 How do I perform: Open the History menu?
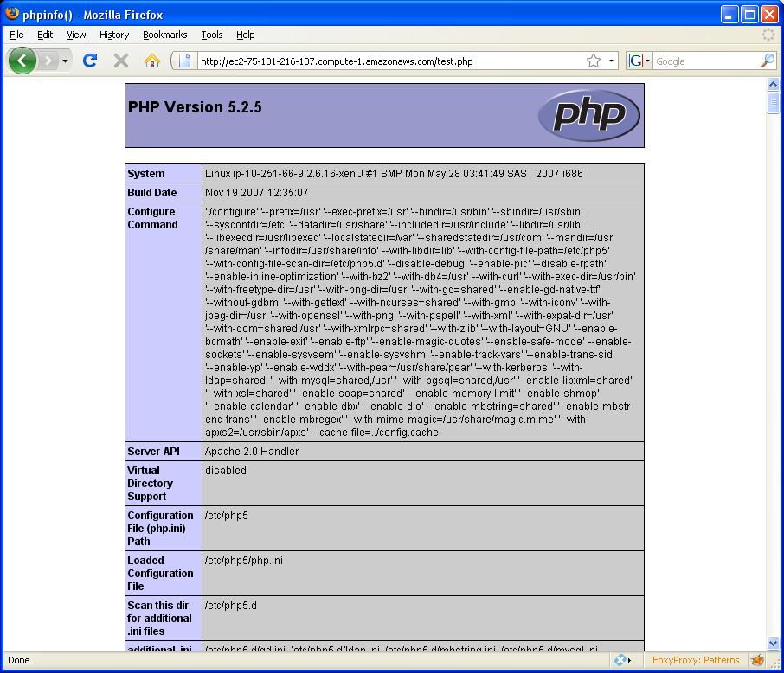pyautogui.click(x=114, y=35)
